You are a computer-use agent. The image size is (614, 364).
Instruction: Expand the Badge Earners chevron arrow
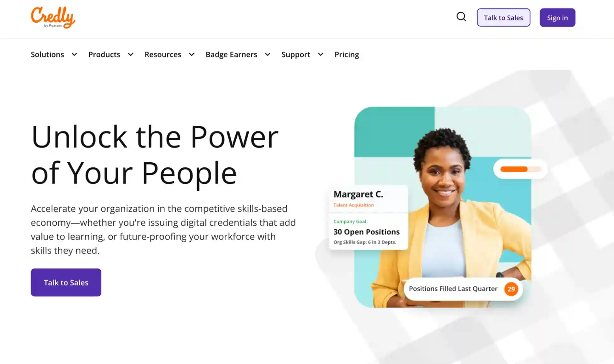268,54
